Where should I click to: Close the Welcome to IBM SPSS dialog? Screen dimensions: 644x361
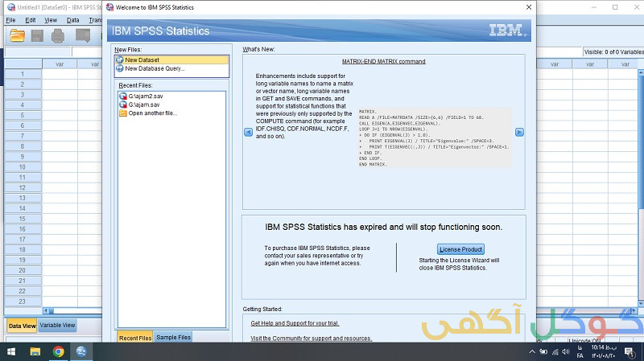pyautogui.click(x=529, y=7)
